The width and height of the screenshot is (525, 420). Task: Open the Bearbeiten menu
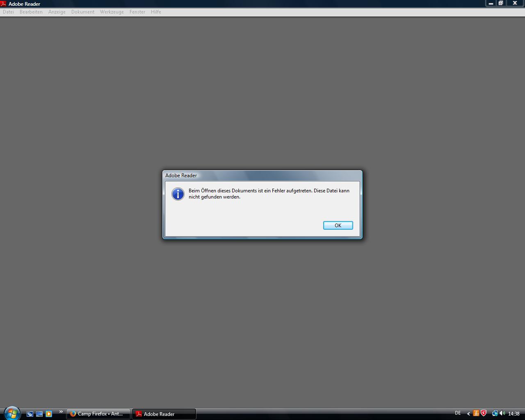[x=31, y=12]
